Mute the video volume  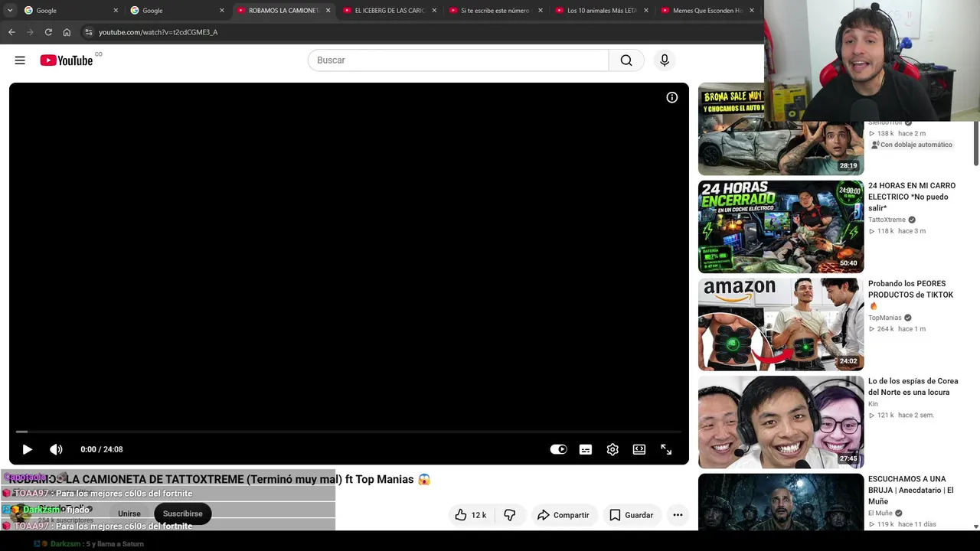(56, 449)
